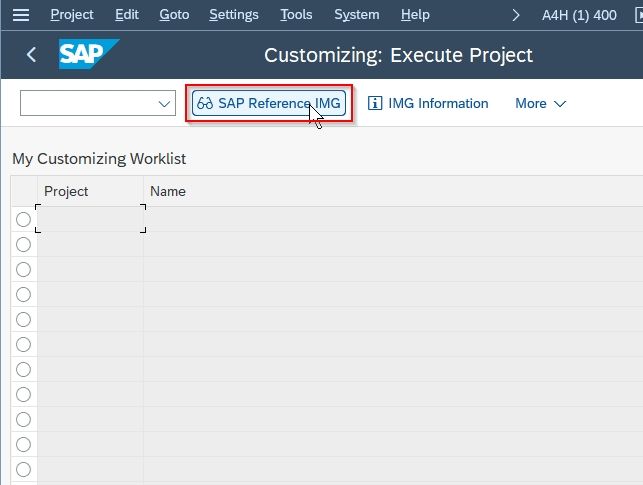
Task: Click the IMG Information button
Action: point(428,103)
